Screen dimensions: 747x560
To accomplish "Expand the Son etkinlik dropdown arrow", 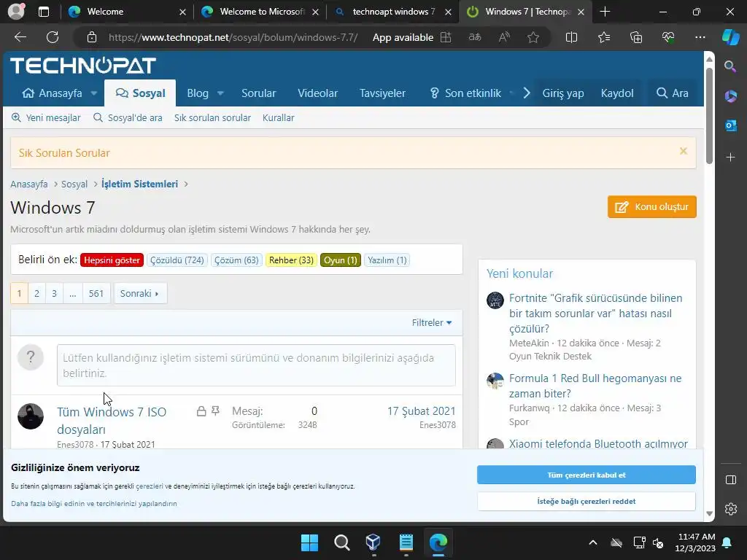I will coord(511,93).
